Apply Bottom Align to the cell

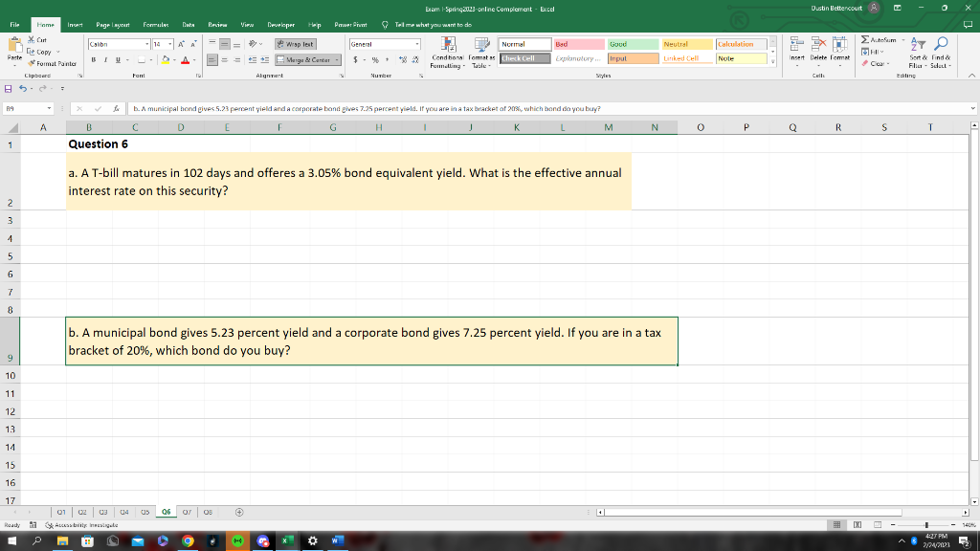(237, 44)
